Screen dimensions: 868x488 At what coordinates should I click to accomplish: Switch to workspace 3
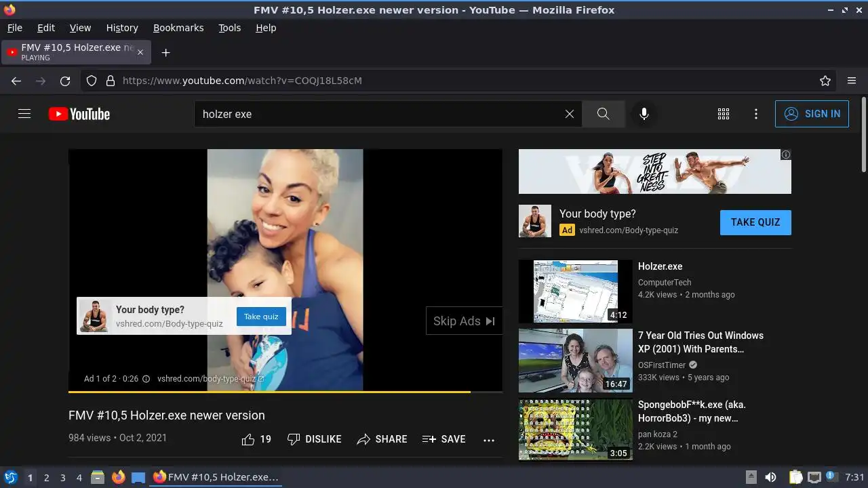[62, 478]
